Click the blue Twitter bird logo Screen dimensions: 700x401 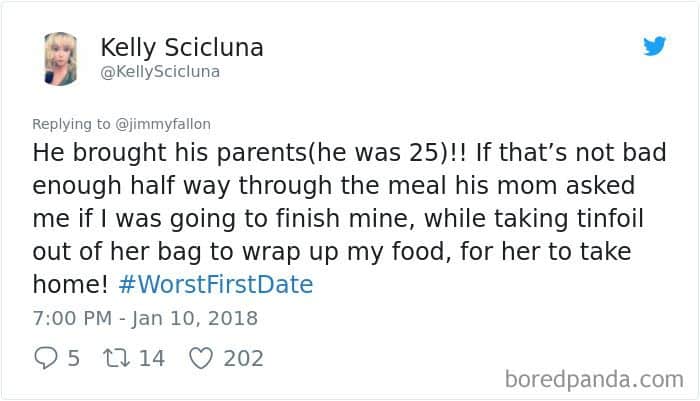654,46
